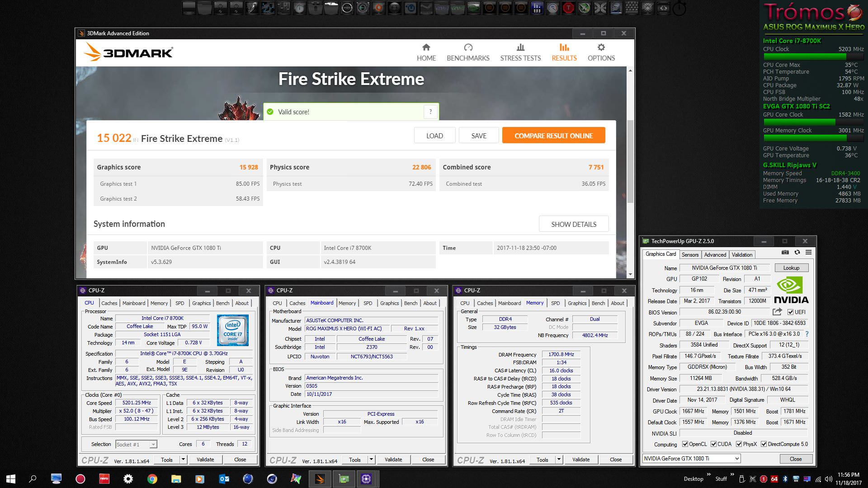
Task: Toggle DirectCompute 5.0 checkbox in GPU-Z
Action: [764, 444]
